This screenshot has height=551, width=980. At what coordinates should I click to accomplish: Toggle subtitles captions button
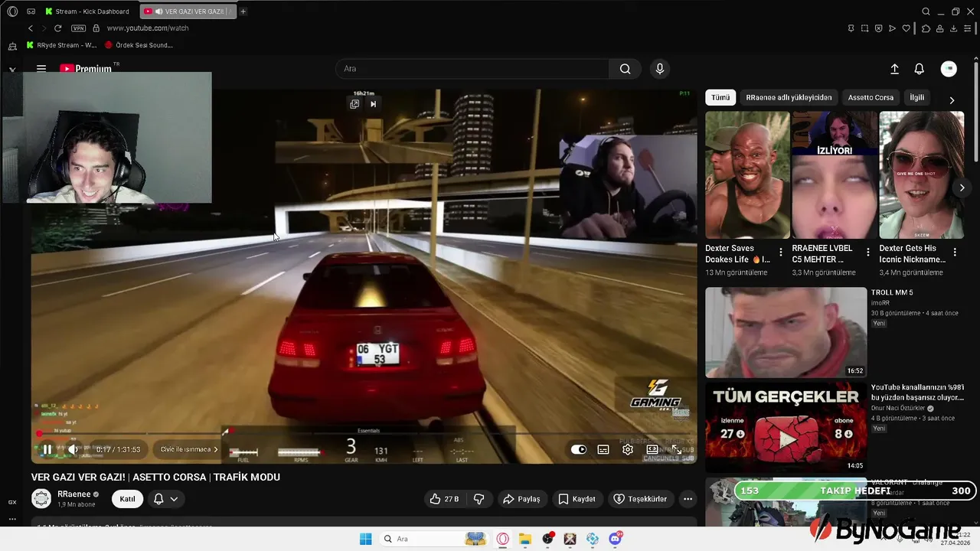603,449
